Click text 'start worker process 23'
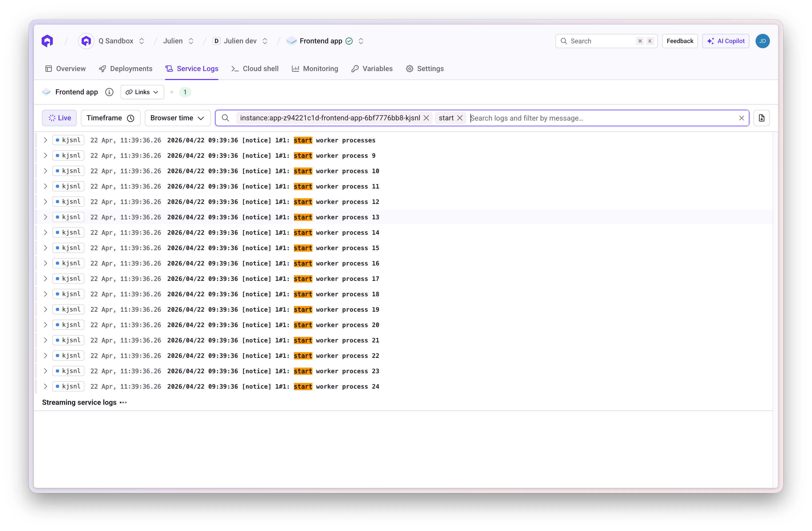This screenshot has height=531, width=812. (x=336, y=371)
